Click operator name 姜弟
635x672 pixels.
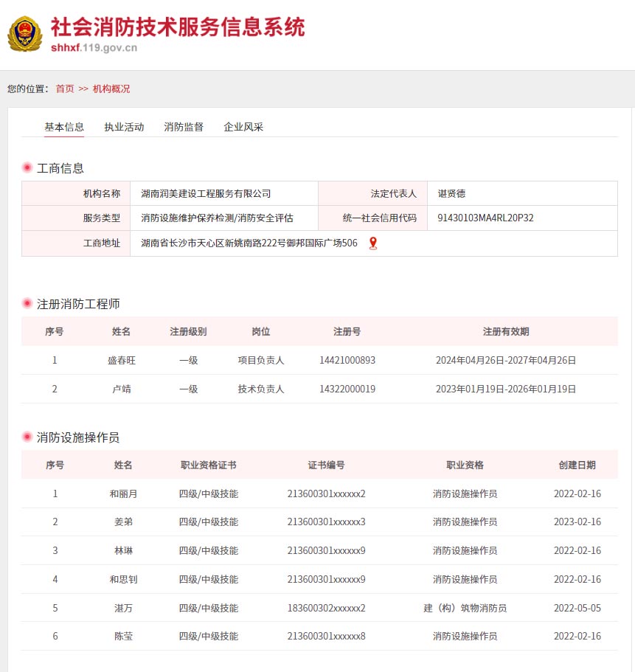tap(123, 522)
